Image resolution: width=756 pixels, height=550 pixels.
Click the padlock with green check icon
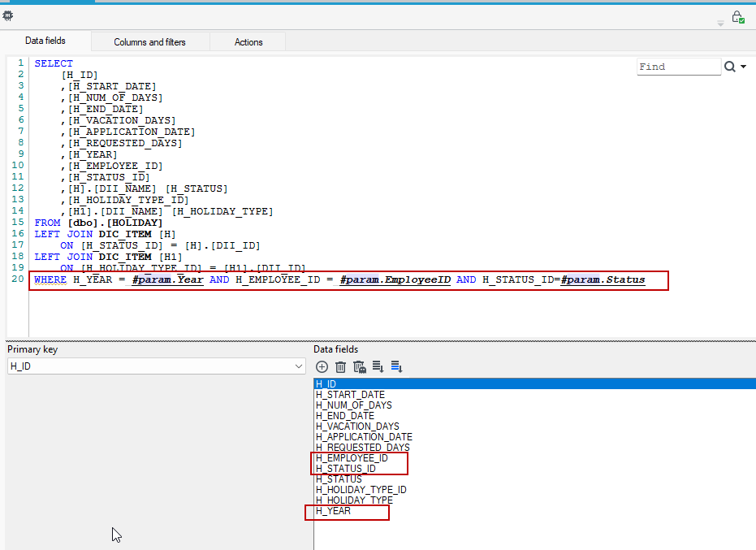click(x=737, y=17)
